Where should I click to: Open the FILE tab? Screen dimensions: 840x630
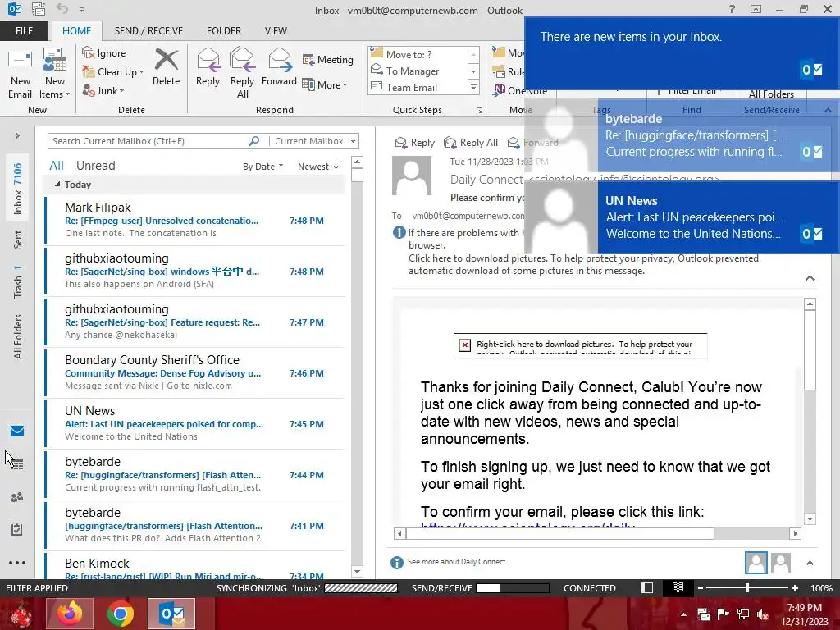[x=24, y=30]
